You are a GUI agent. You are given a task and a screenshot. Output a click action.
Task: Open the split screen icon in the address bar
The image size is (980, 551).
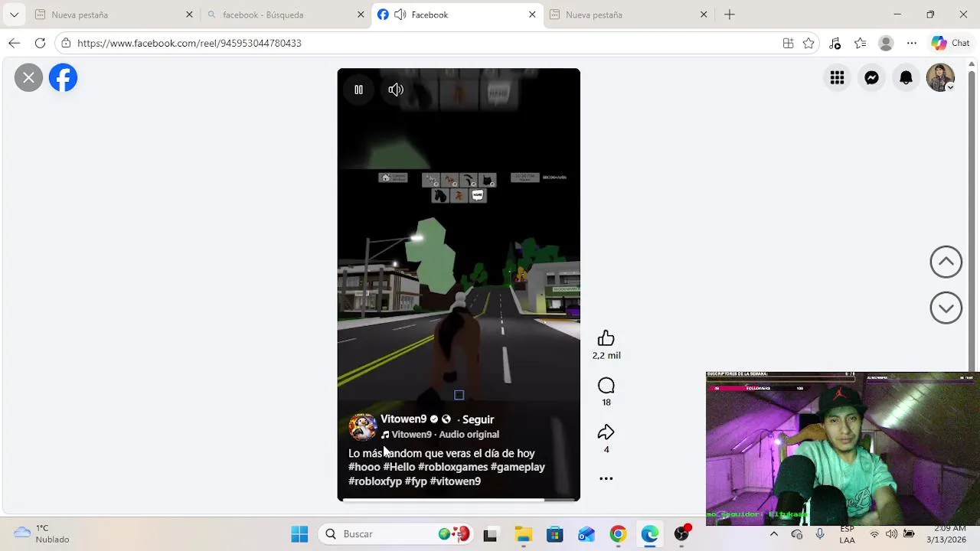[788, 43]
